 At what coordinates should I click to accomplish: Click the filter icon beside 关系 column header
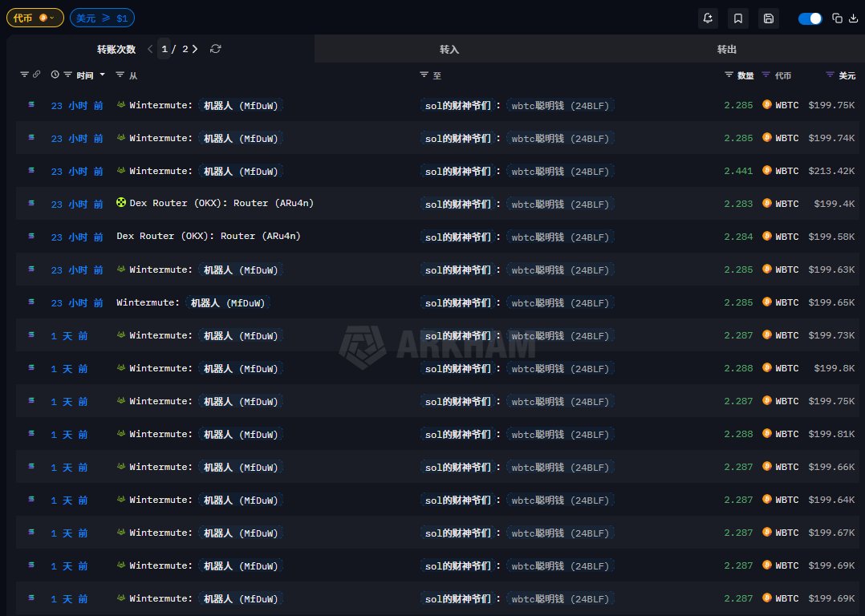coord(829,75)
